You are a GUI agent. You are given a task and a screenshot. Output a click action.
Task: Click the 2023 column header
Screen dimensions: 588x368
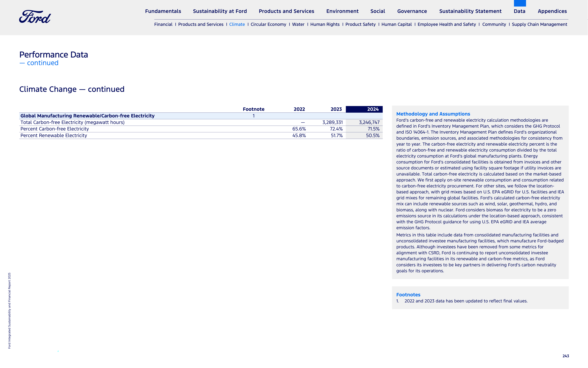coord(336,109)
